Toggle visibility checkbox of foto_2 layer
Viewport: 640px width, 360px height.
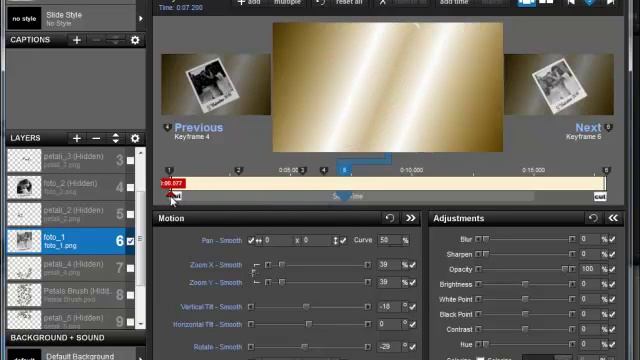pyautogui.click(x=130, y=187)
